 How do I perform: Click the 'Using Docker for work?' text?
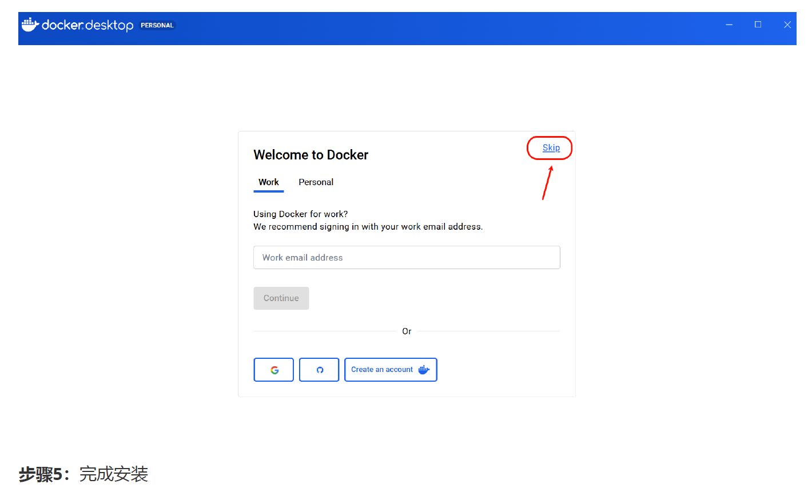(x=301, y=214)
